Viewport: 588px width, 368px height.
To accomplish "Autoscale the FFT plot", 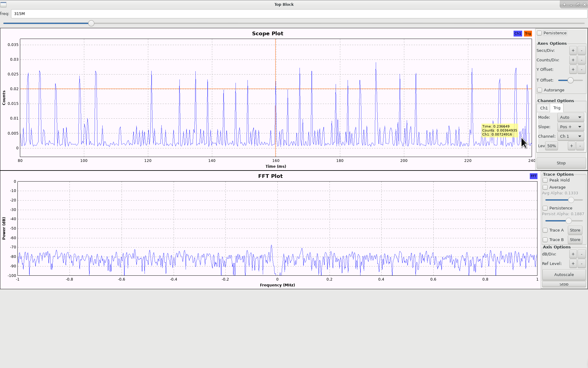I will 564,275.
